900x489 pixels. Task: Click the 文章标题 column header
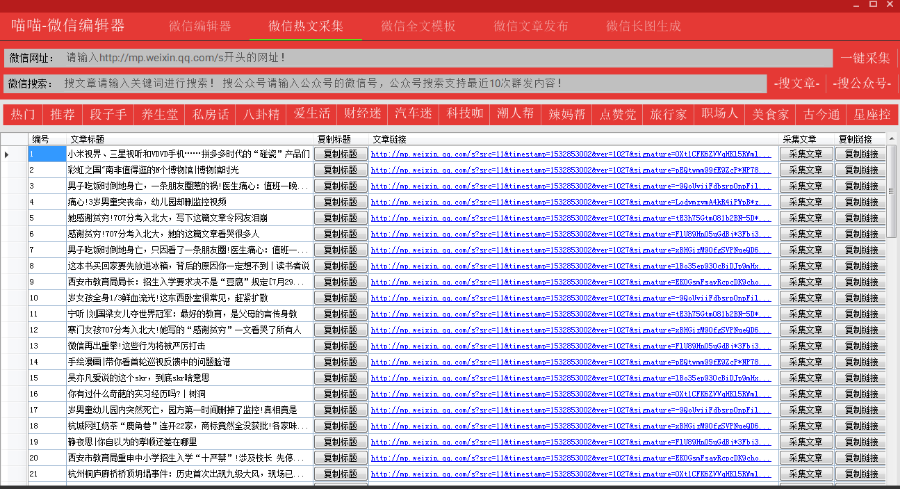pos(190,139)
